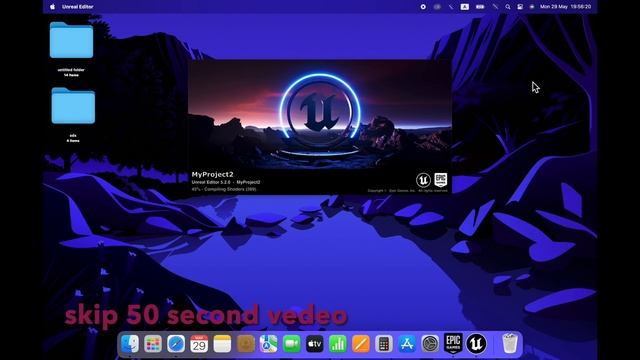Launch Pages from the Dock
This screenshot has width=640, height=360.
coord(361,344)
